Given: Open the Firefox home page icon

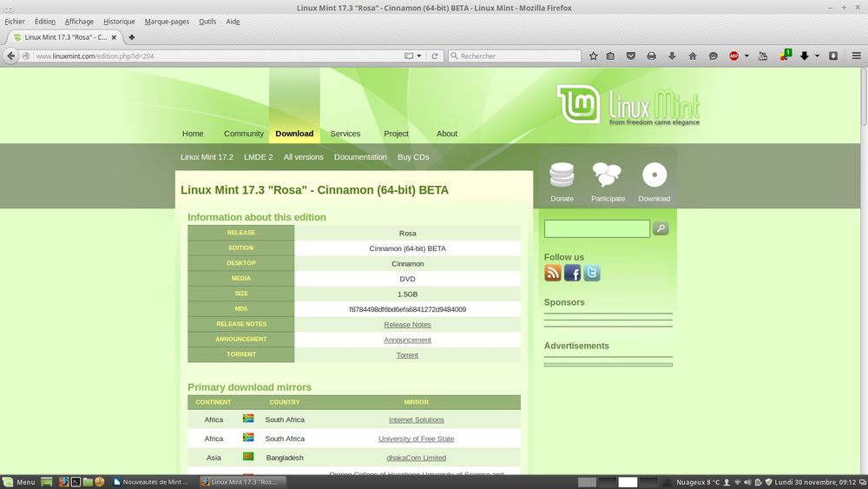Looking at the screenshot, I should (692, 56).
